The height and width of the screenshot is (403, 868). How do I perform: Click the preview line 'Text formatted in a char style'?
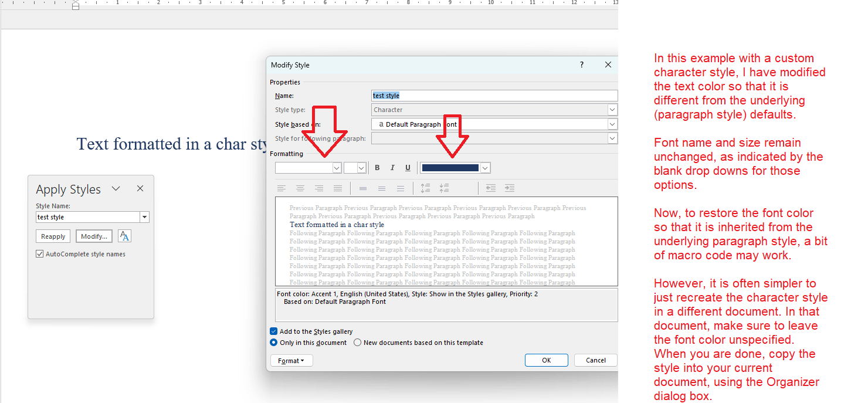tap(337, 225)
